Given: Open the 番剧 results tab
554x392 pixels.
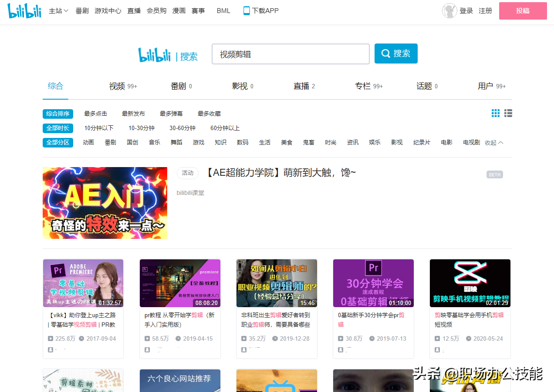Looking at the screenshot, I should pos(181,86).
